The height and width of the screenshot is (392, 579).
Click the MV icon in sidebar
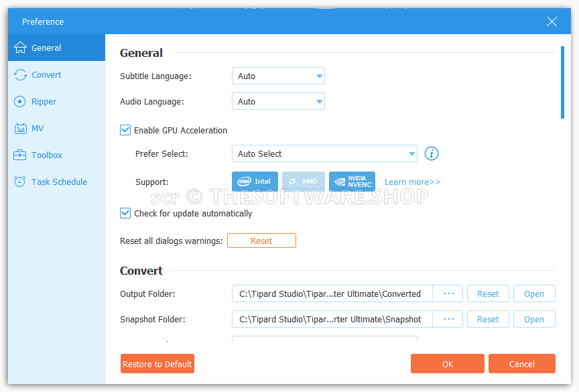(x=20, y=129)
